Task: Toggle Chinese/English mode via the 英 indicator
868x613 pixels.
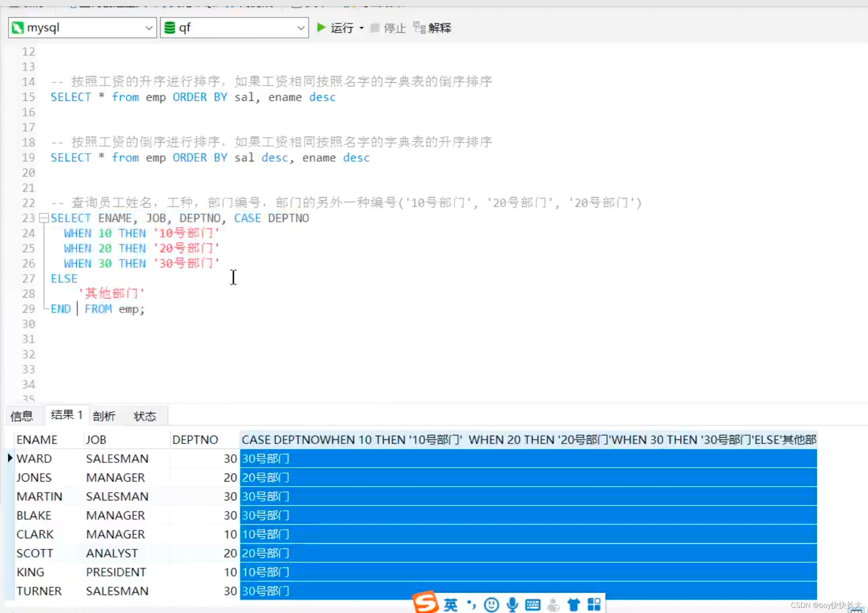Action: 450,604
